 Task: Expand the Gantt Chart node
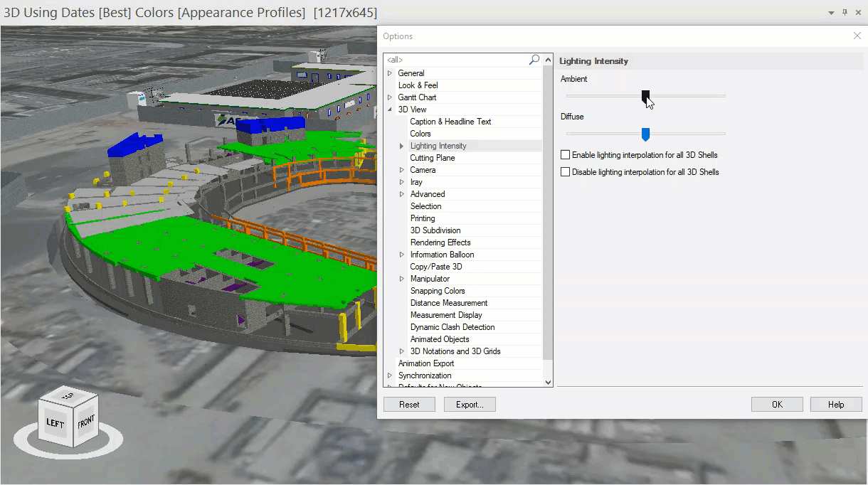[390, 97]
